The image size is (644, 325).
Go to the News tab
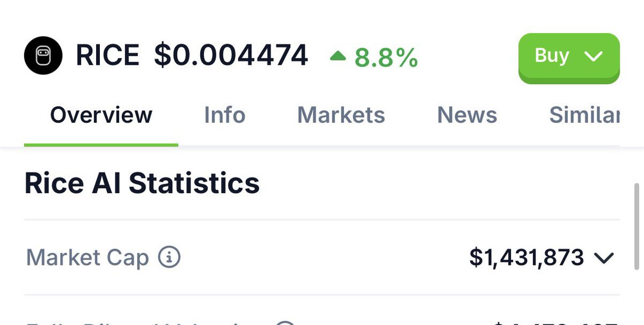[x=467, y=115]
